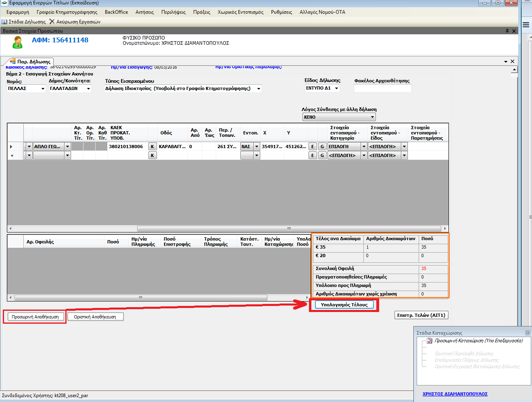The image size is (532, 402).
Task: Click the € 35 fee row
Action: click(x=380, y=247)
